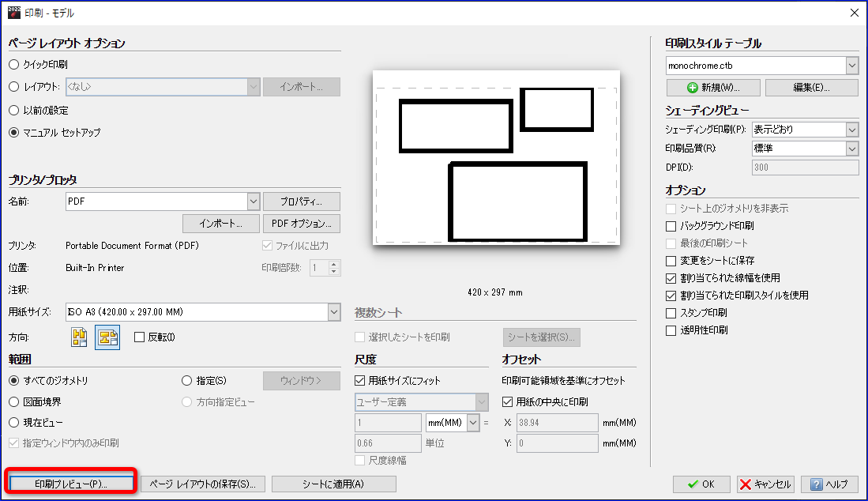Click 印刷プレビュー(P)... button
This screenshot has width=868, height=501.
(71, 483)
